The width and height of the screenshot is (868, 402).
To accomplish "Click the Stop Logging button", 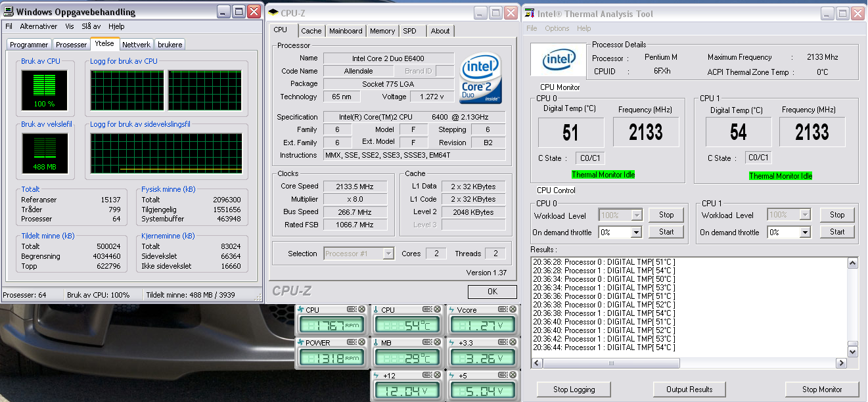I will 574,390.
